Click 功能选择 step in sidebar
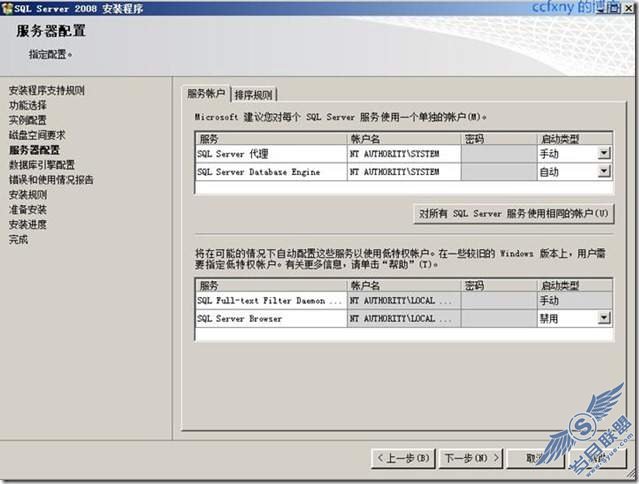 pyautogui.click(x=28, y=106)
